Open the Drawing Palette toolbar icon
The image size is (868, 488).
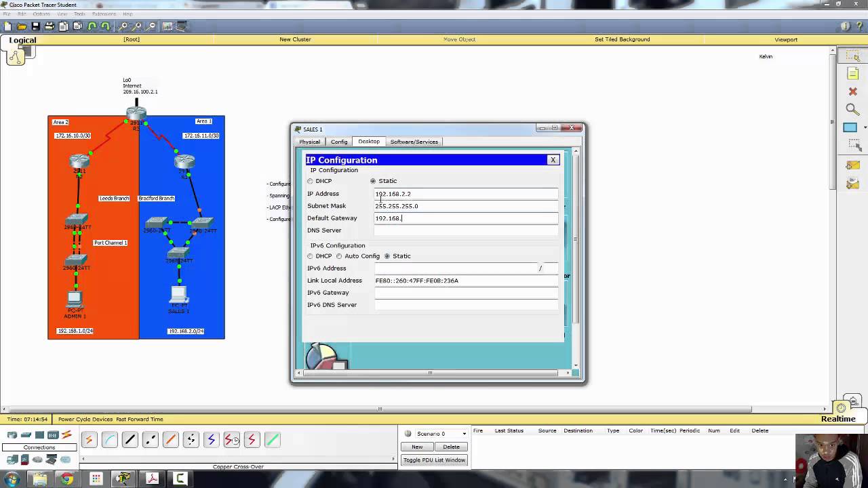click(x=167, y=26)
